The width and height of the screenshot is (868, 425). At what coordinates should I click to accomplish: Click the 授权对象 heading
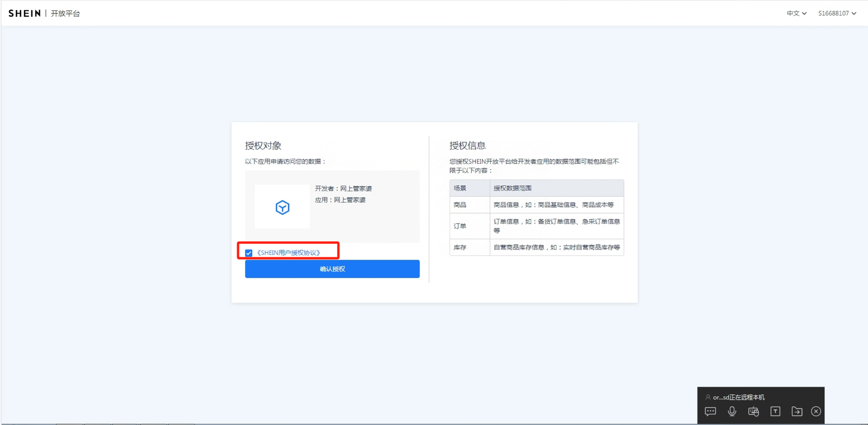(x=263, y=145)
